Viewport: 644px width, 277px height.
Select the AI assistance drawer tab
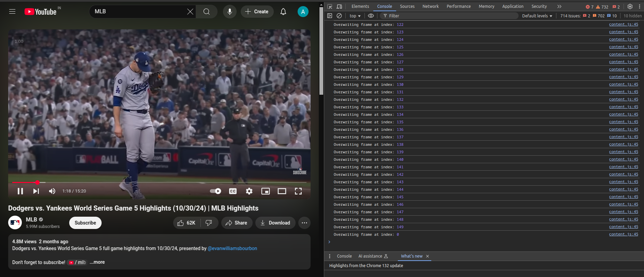[373, 256]
